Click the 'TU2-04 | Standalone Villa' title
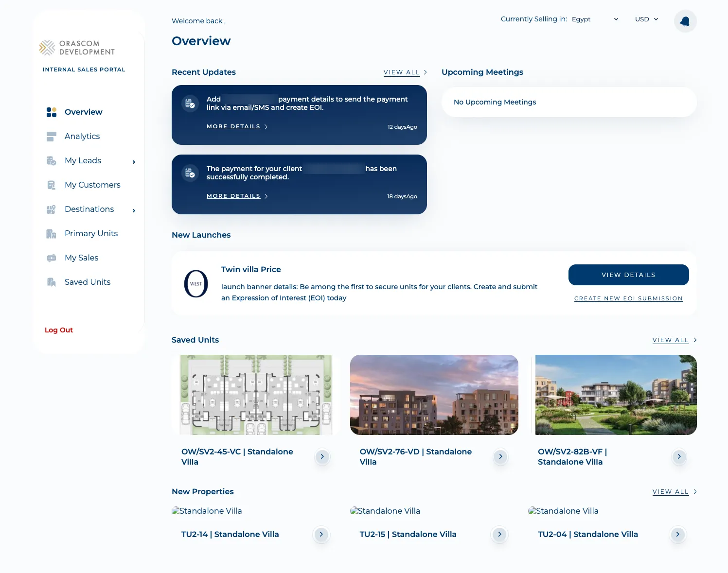Screen dimensions: 728x573 pos(588,535)
